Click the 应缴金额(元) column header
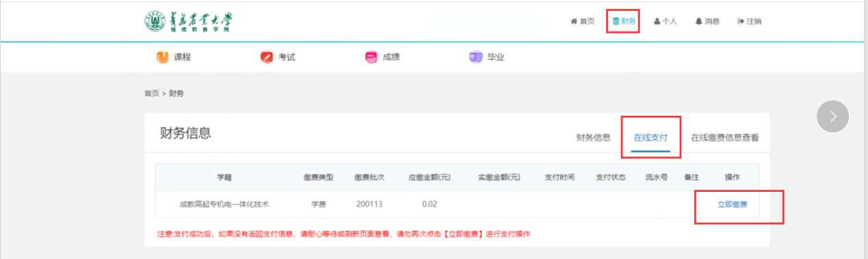The image size is (868, 259). [x=430, y=177]
